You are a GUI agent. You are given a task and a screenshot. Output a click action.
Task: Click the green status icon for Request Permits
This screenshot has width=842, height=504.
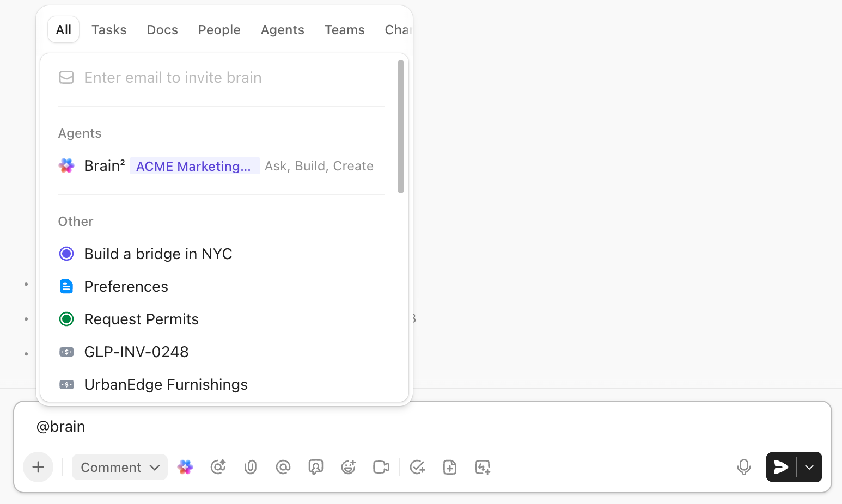tap(66, 319)
